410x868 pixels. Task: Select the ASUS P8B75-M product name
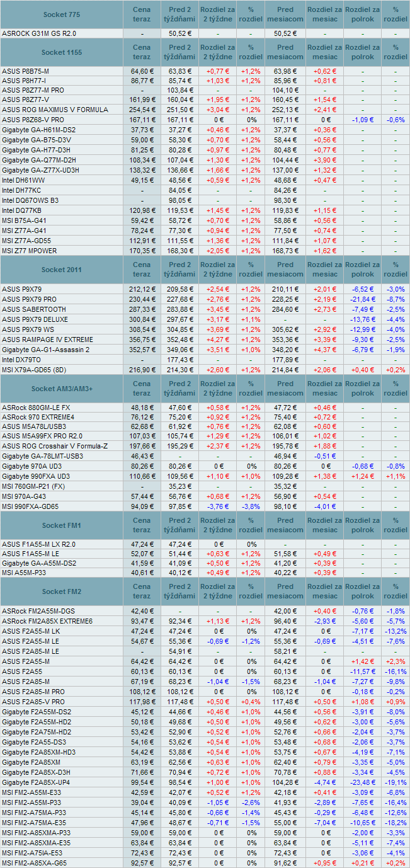(x=25, y=71)
